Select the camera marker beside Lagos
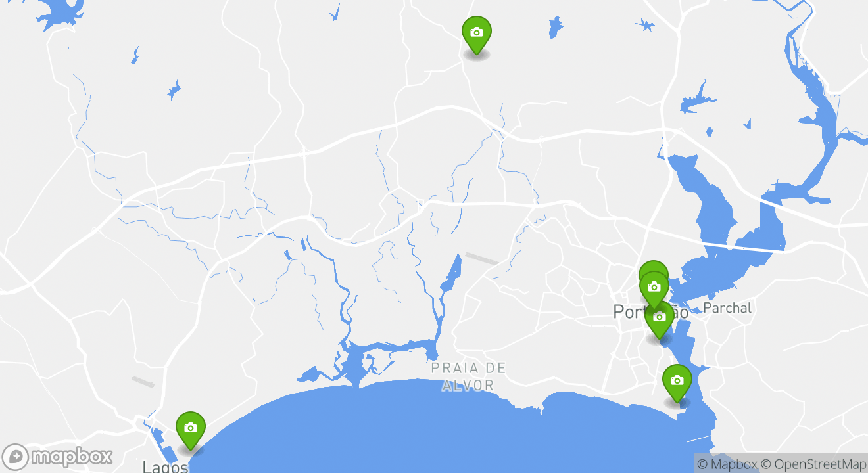The width and height of the screenshot is (868, 473). [191, 428]
